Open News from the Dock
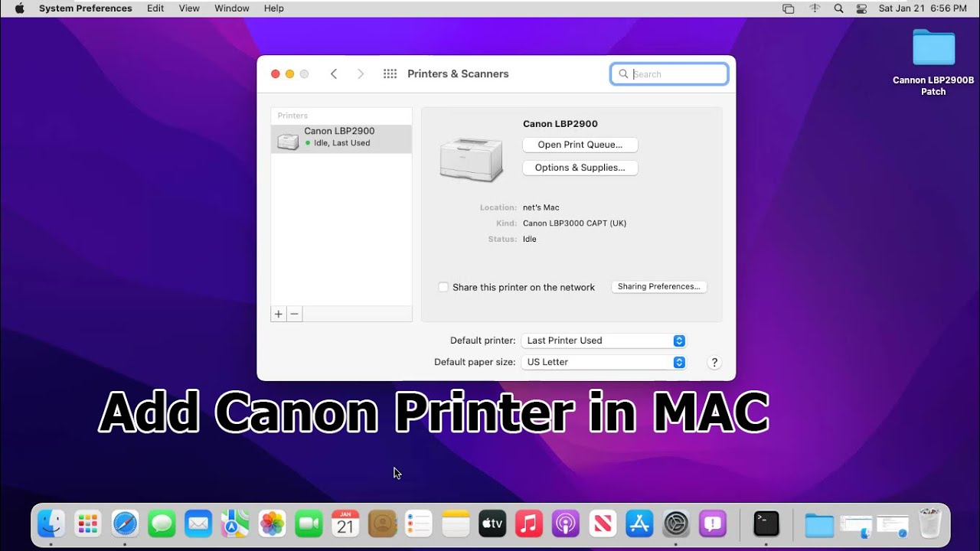980x551 pixels. 603,523
